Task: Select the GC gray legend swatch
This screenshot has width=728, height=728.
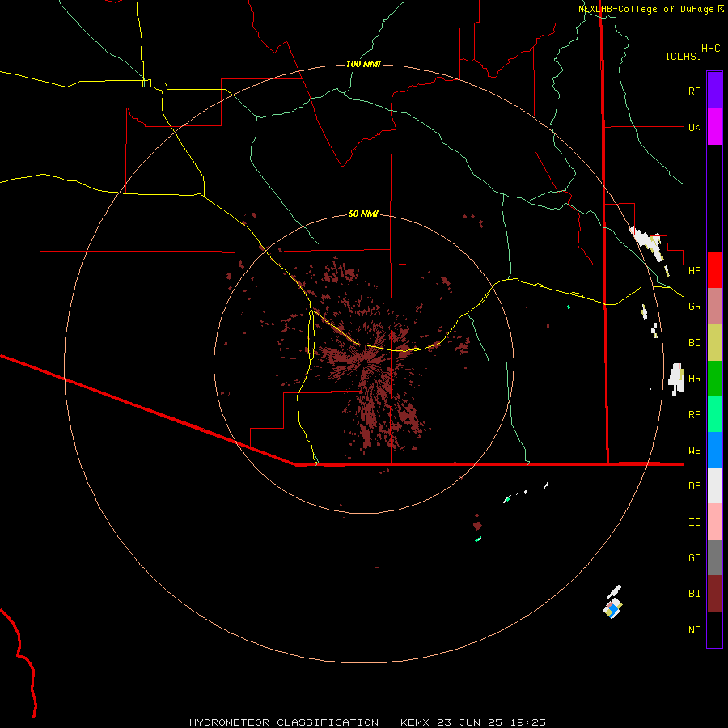Action: tap(714, 557)
